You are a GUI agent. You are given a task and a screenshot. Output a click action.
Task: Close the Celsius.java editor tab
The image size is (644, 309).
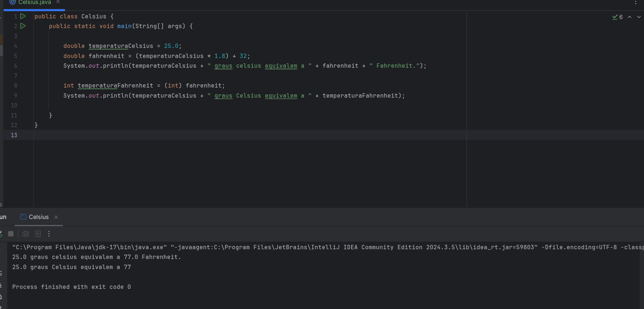58,2
